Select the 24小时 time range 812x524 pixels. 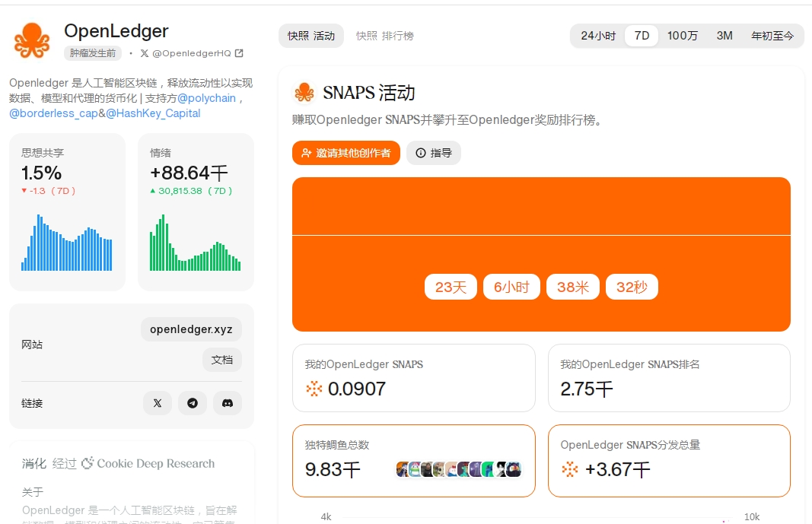(x=598, y=36)
